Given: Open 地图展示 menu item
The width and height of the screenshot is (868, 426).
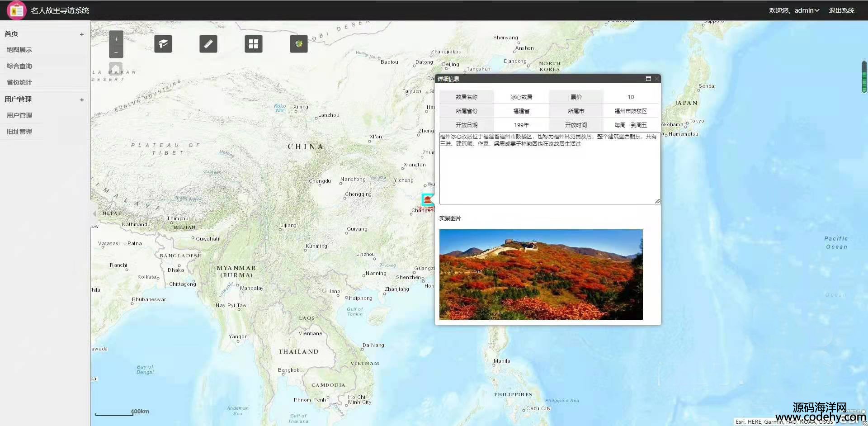Looking at the screenshot, I should 19,50.
